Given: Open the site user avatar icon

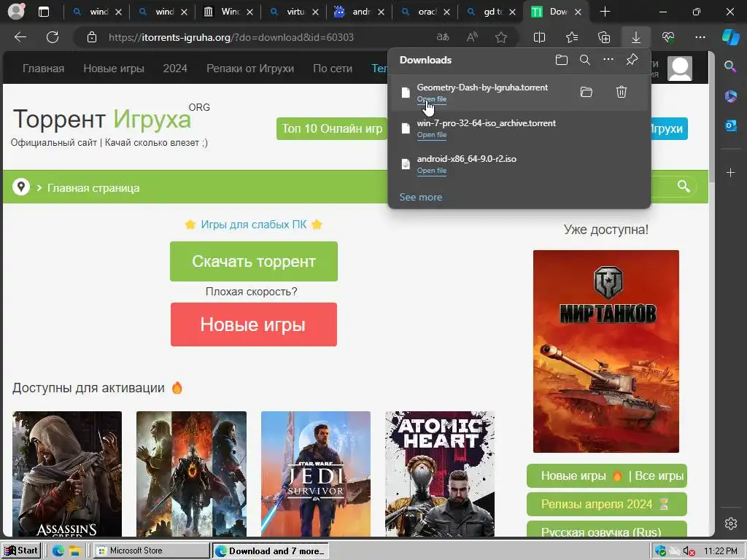Looking at the screenshot, I should (x=680, y=69).
